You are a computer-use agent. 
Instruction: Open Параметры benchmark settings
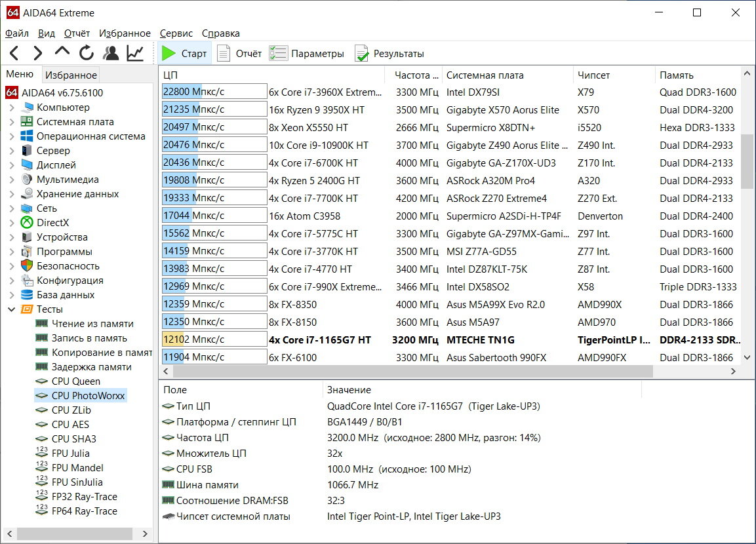pos(307,54)
